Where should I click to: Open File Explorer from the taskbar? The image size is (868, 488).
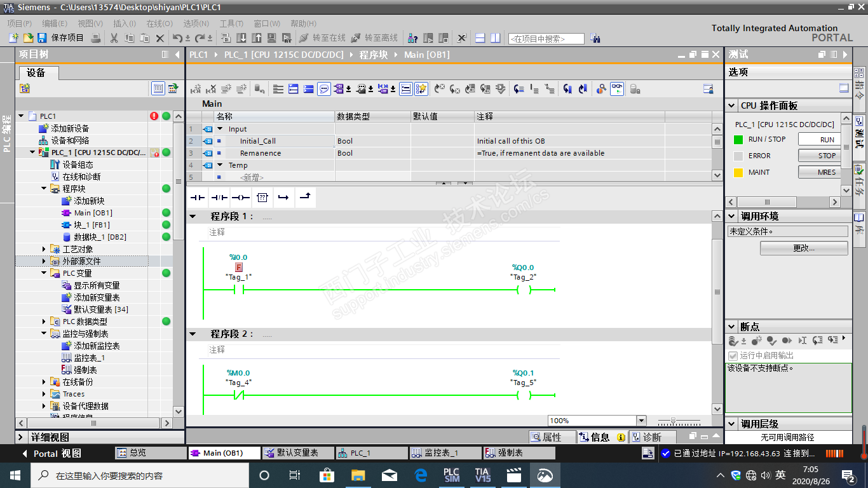358,475
